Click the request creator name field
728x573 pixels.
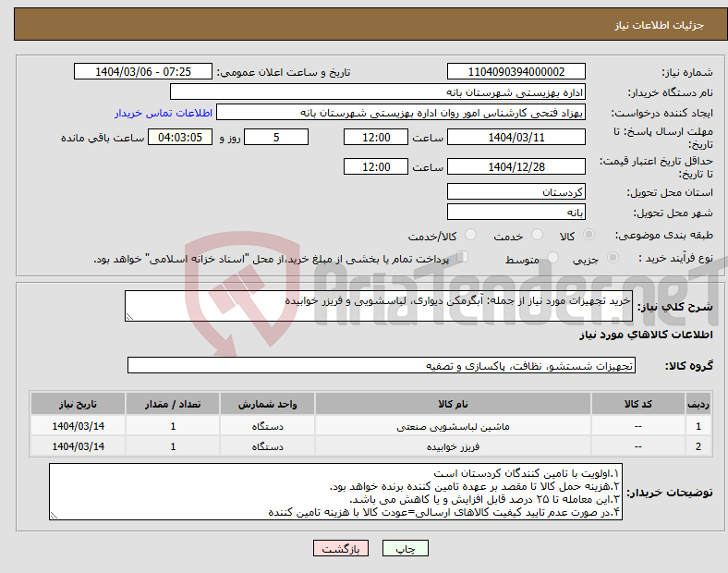click(401, 113)
